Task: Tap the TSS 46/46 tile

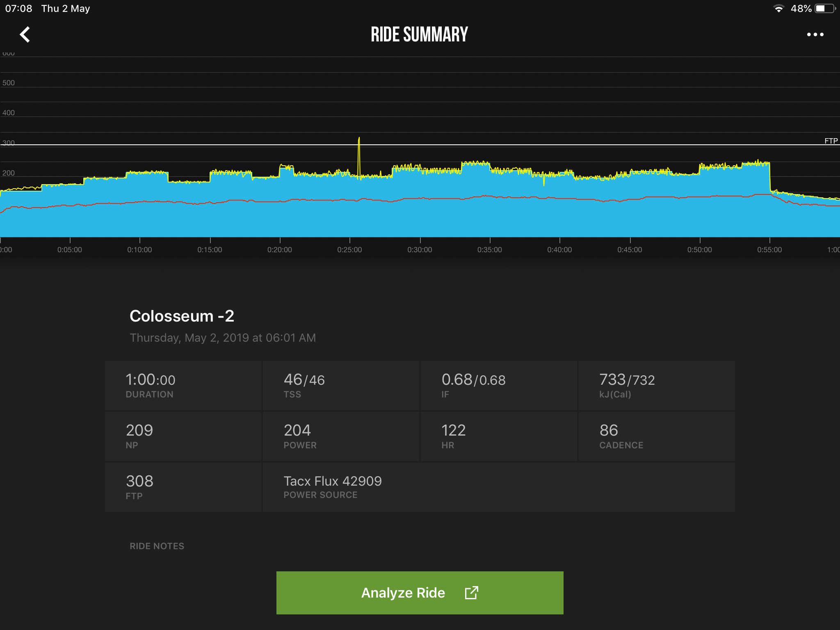Action: click(x=341, y=386)
